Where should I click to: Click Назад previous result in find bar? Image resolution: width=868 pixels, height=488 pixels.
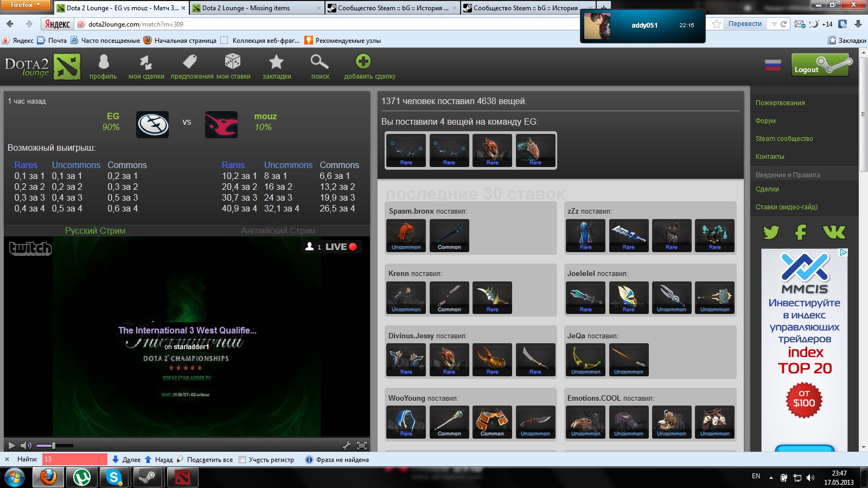pos(158,460)
